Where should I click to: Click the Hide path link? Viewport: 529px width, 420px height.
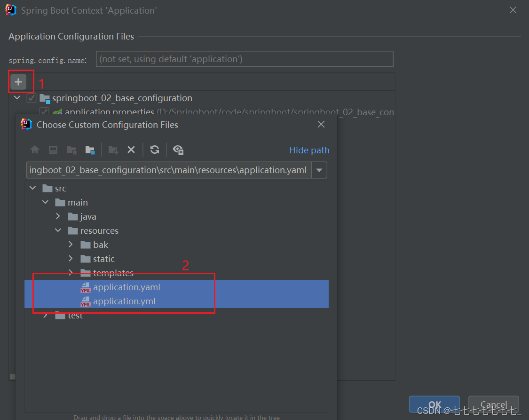[309, 150]
